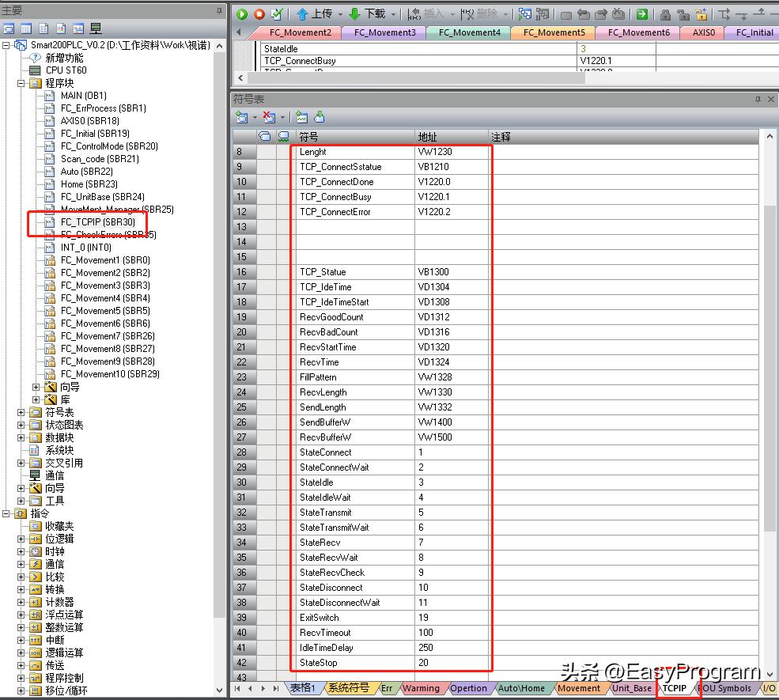Click the Compile icon in toolbar
The height and width of the screenshot is (700, 779).
[x=276, y=14]
